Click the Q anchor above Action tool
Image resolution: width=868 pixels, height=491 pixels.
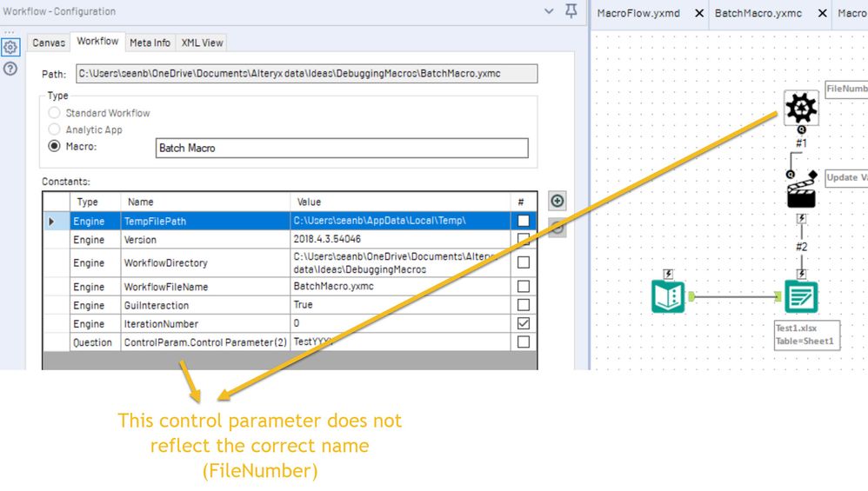tap(791, 175)
